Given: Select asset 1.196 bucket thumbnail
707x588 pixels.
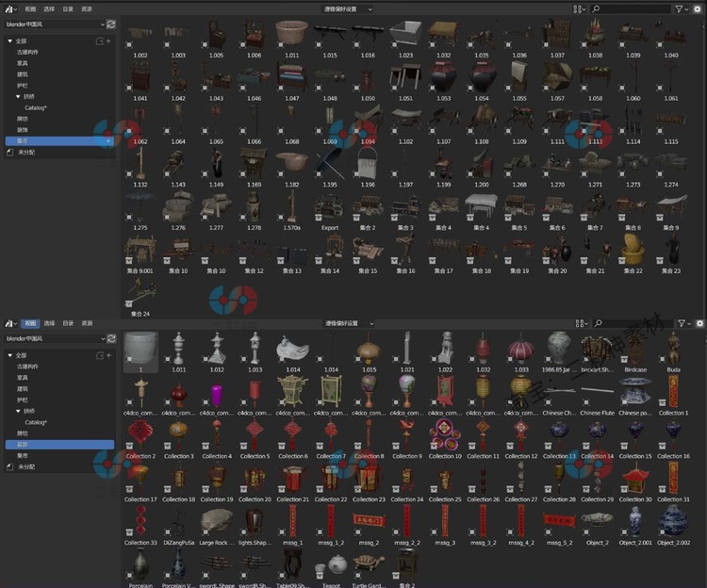Looking at the screenshot, I should coord(368,163).
